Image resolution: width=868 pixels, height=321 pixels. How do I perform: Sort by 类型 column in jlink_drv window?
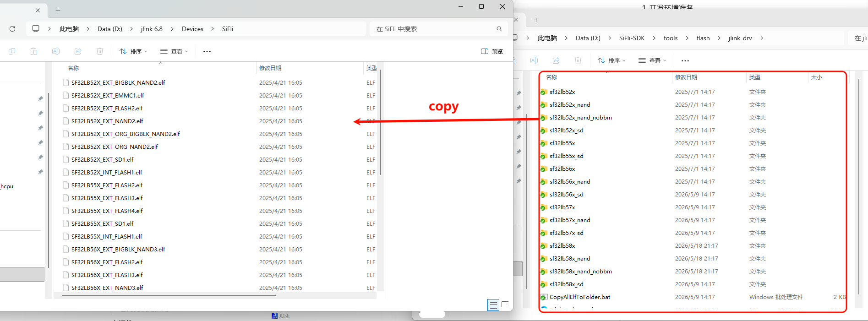[755, 77]
